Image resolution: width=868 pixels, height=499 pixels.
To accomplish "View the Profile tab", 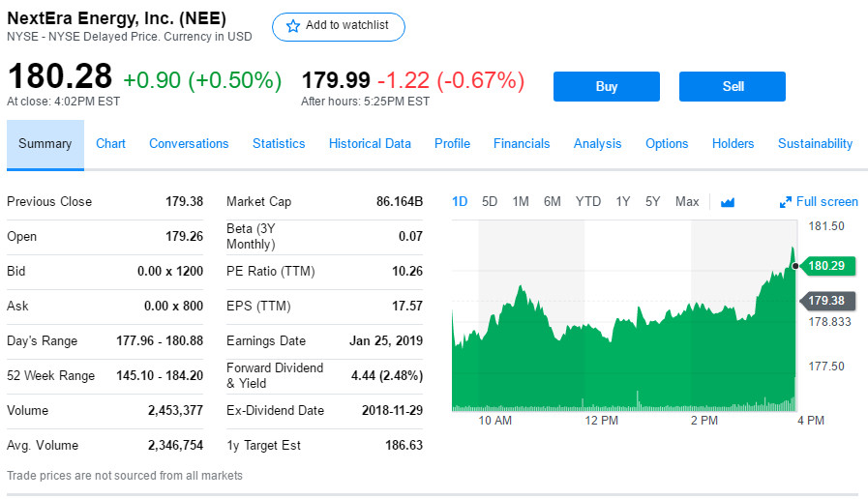I will click(452, 144).
